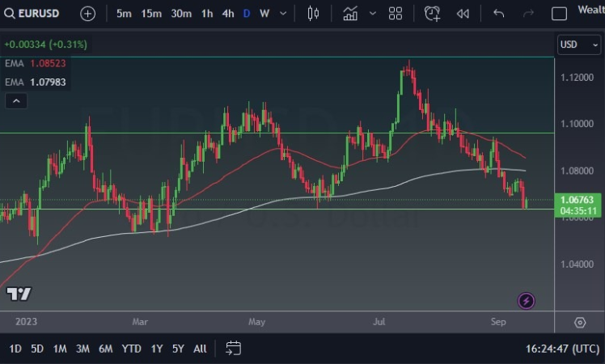Click the undo arrow

tap(499, 14)
